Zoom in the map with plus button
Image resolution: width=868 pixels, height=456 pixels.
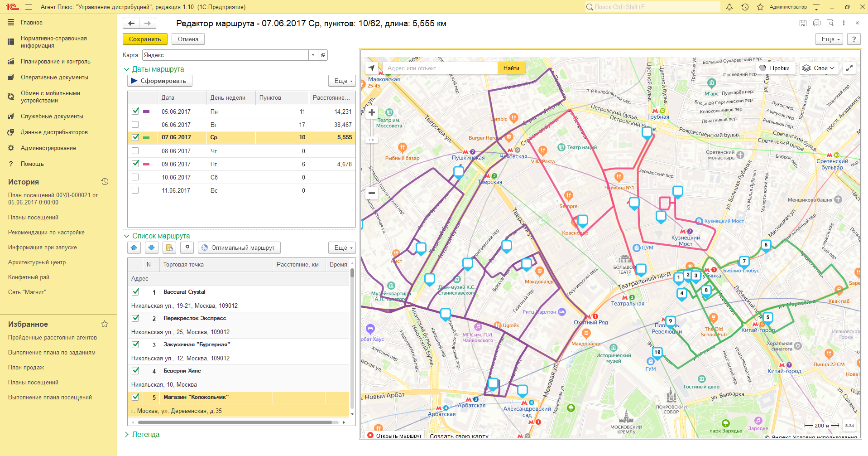point(372,112)
